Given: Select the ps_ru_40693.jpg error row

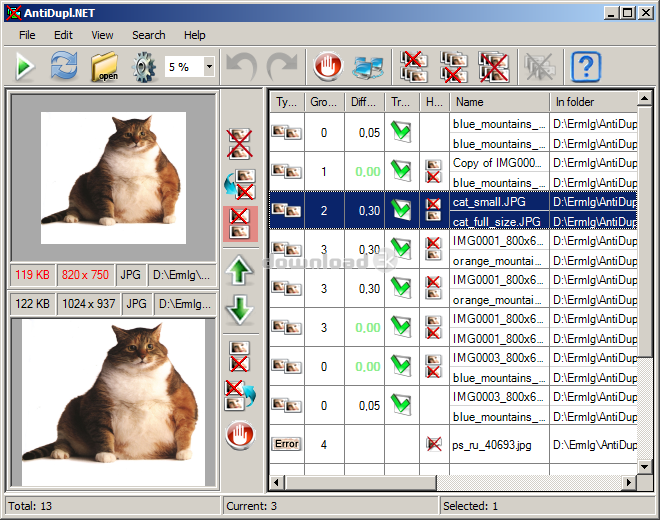Looking at the screenshot, I should (x=453, y=445).
